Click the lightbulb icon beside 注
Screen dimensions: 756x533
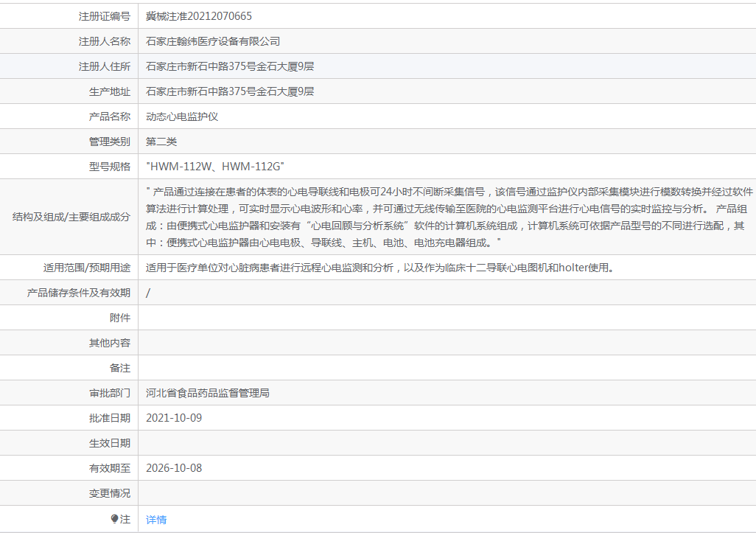coord(114,519)
